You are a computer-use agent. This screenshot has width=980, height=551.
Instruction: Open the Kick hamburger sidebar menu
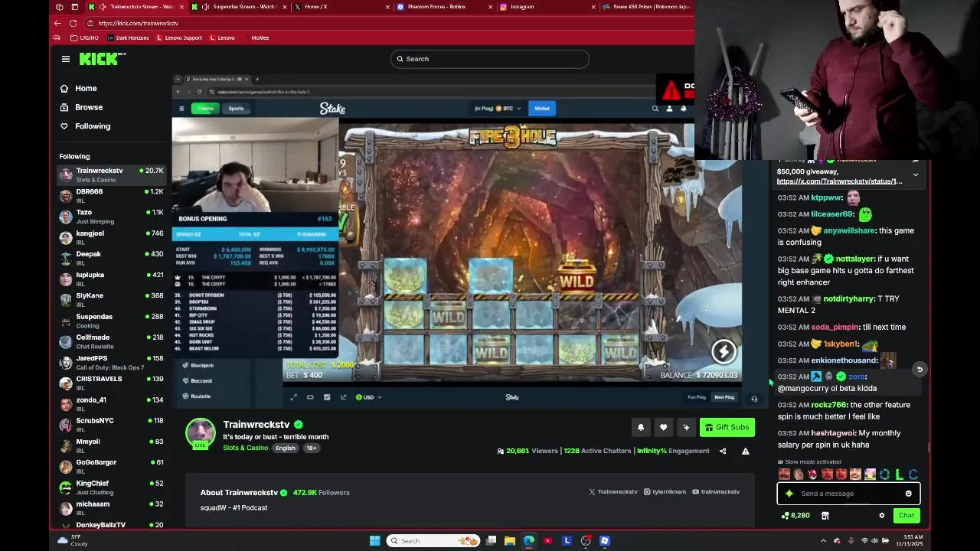pos(66,59)
